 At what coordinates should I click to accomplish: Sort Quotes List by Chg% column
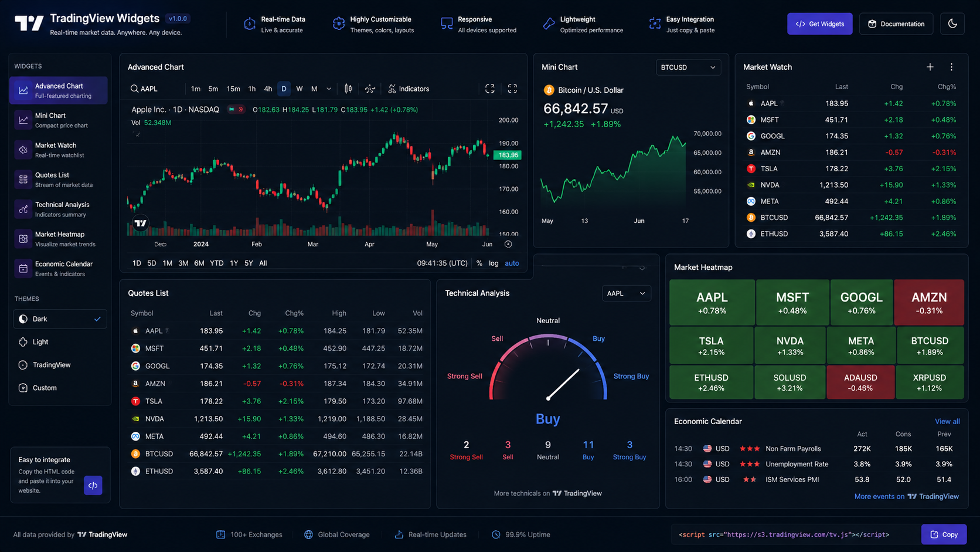[294, 313]
